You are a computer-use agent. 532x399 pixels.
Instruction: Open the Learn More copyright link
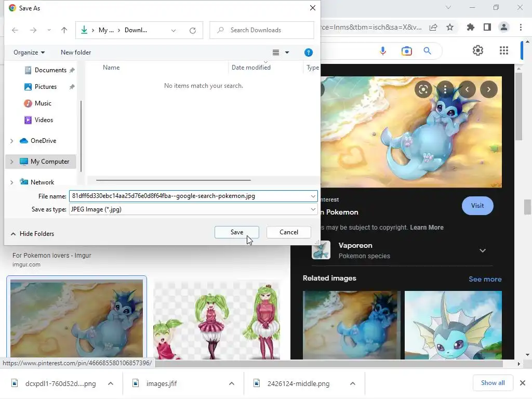(427, 228)
